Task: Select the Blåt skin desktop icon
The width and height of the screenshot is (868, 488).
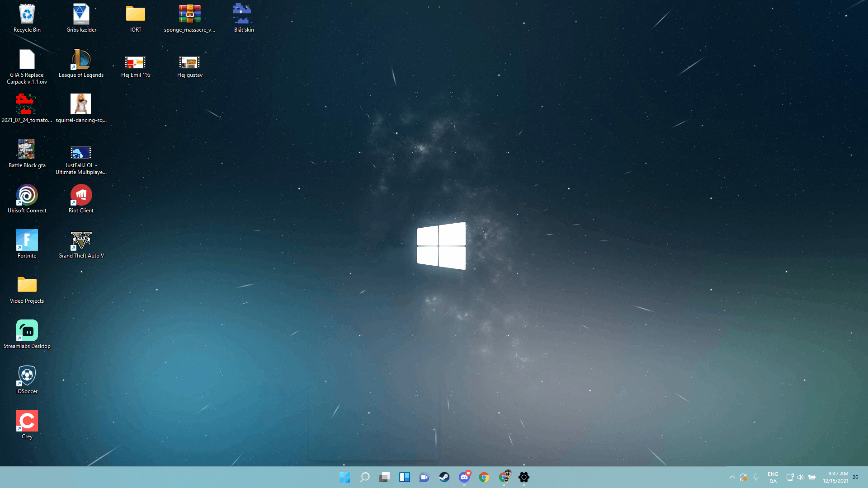Action: [244, 18]
